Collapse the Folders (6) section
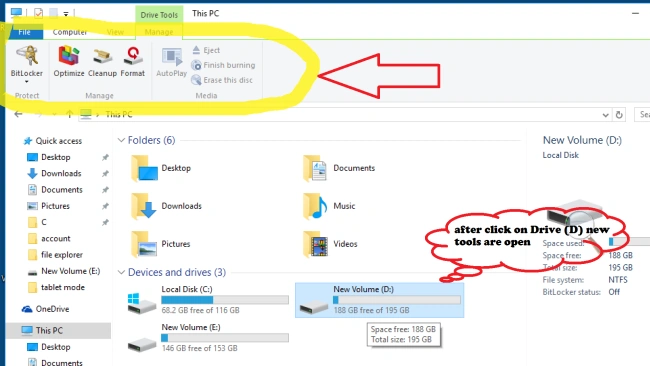Image resolution: width=650 pixels, height=366 pixels. (x=121, y=140)
